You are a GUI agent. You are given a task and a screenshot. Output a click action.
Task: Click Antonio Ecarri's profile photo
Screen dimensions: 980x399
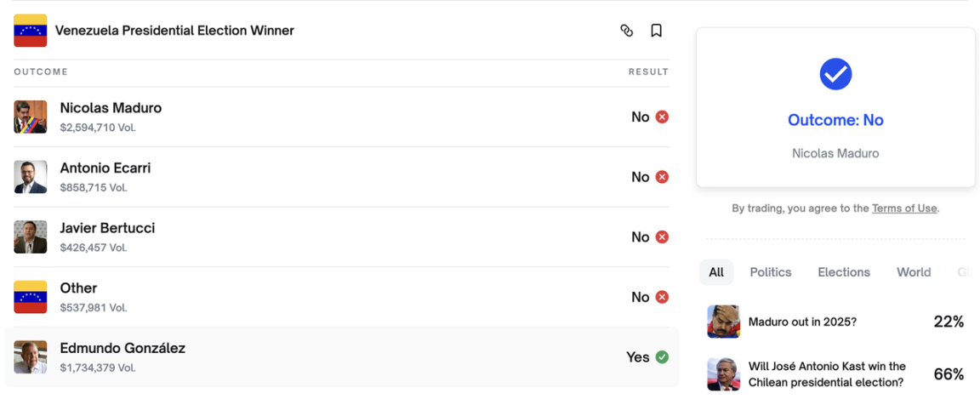[31, 177]
